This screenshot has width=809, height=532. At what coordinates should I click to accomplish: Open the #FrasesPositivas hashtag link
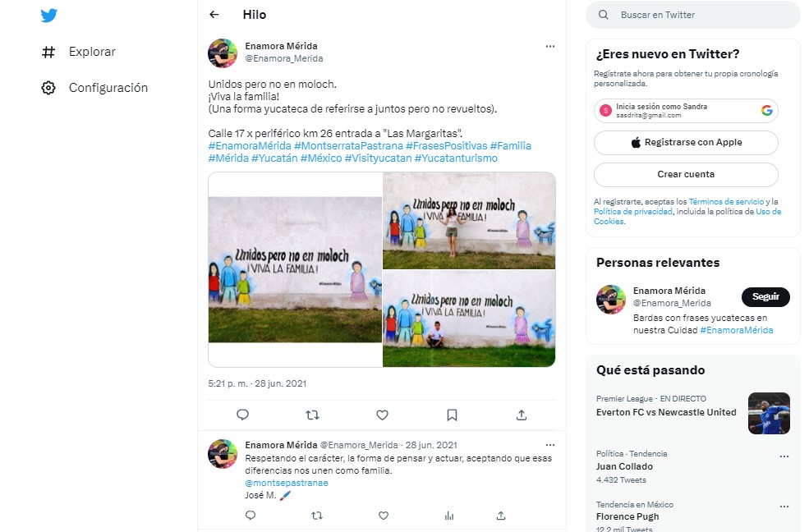click(x=446, y=146)
